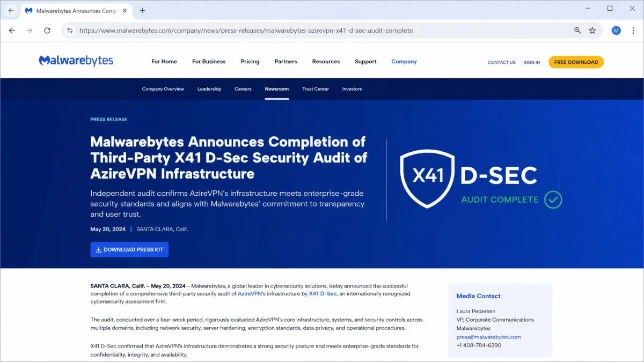Maximize the browser window

pos(610,8)
